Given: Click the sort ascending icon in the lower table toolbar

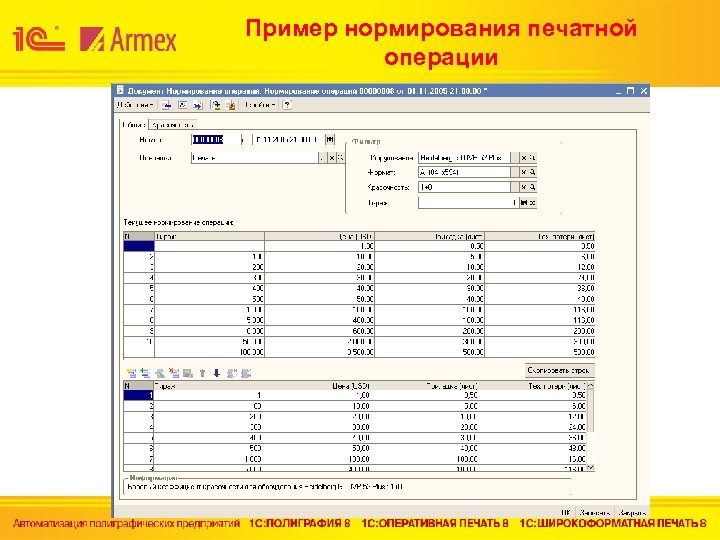Looking at the screenshot, I should pos(232,373).
